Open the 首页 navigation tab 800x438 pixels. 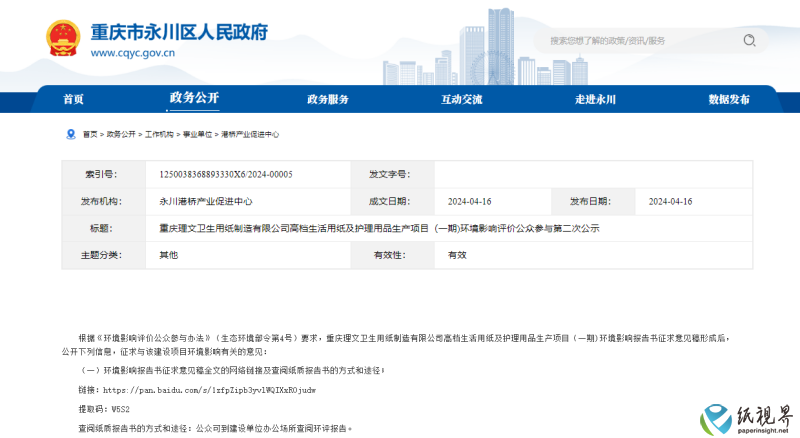pyautogui.click(x=73, y=99)
